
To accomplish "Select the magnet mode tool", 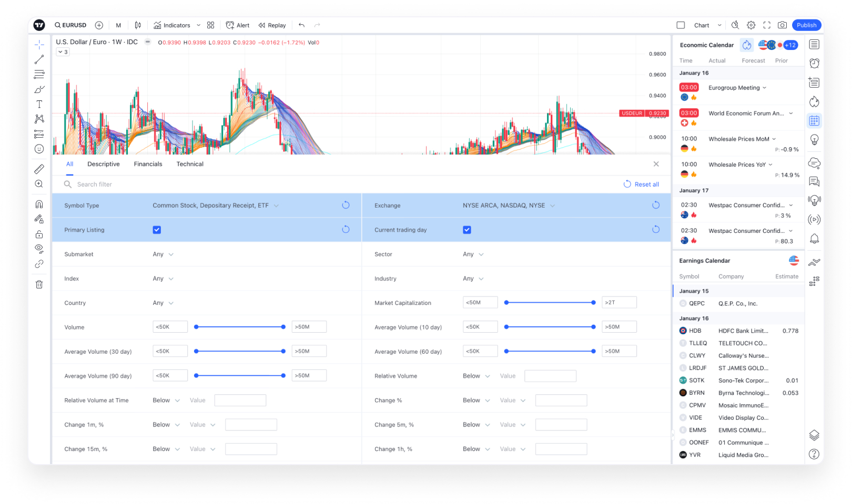I will (38, 203).
